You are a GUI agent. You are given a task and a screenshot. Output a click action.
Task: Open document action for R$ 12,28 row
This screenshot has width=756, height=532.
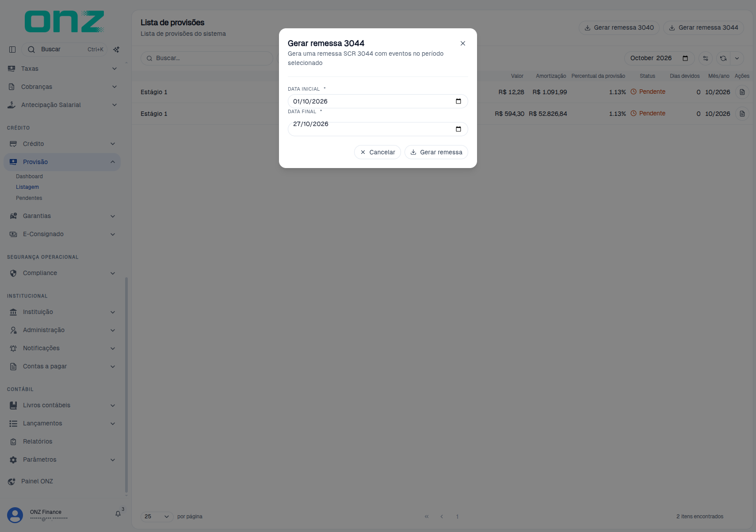pos(742,92)
